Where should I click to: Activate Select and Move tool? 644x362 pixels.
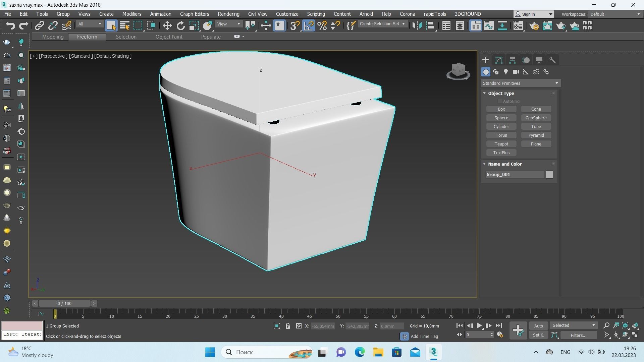coord(167,26)
